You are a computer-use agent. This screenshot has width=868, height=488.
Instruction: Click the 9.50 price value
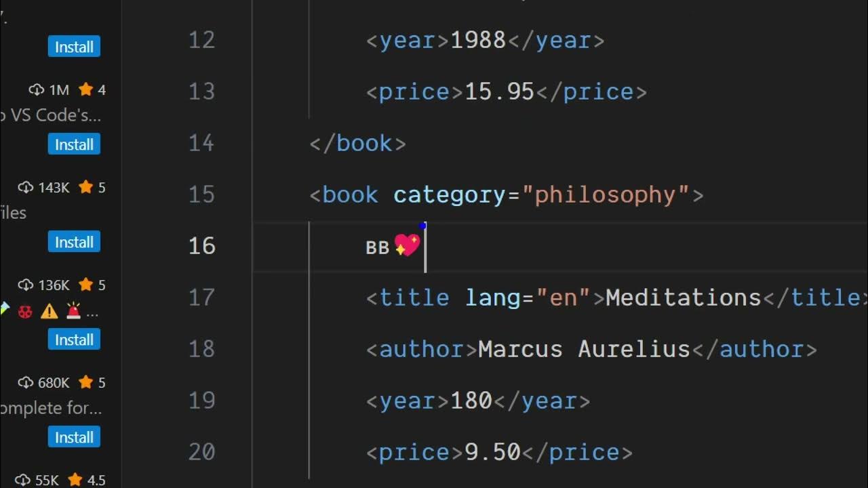(x=492, y=452)
